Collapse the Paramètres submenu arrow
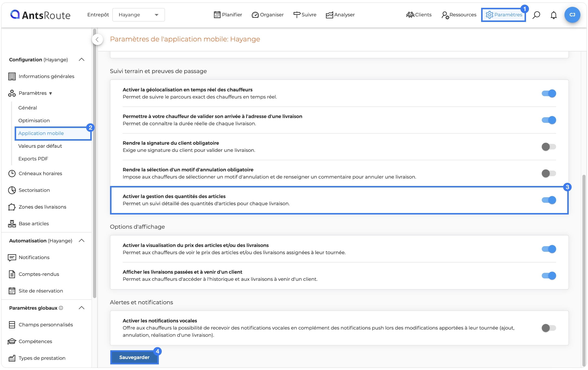Screen dimensions: 588x370 51,93
